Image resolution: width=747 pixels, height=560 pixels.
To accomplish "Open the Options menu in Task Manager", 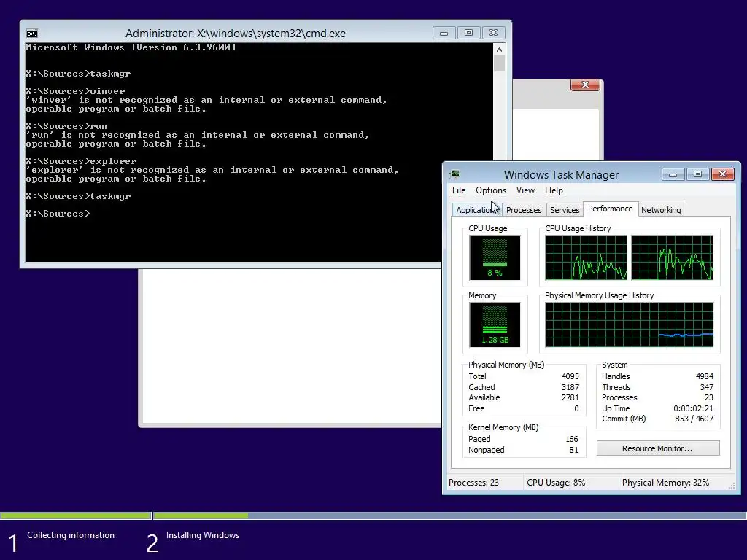I will pyautogui.click(x=491, y=190).
